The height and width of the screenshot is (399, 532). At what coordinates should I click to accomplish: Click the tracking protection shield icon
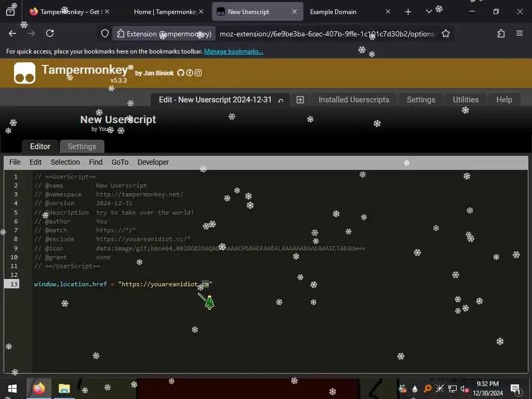(105, 33)
